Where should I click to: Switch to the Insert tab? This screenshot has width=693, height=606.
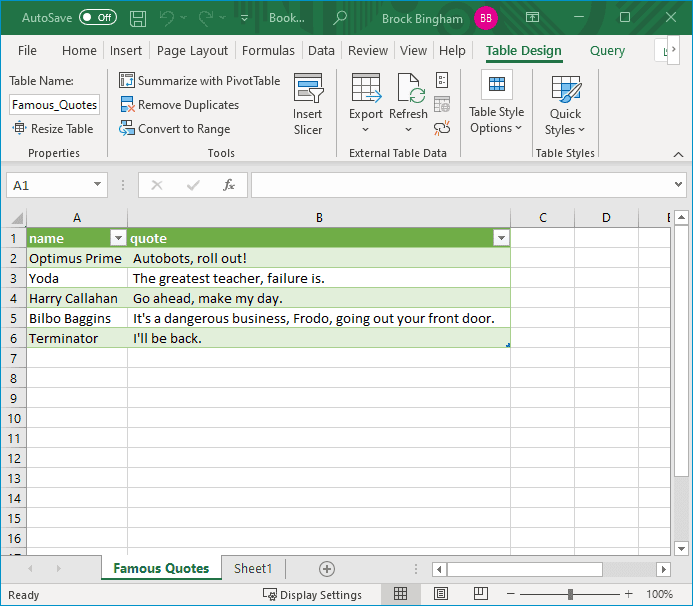click(x=126, y=50)
